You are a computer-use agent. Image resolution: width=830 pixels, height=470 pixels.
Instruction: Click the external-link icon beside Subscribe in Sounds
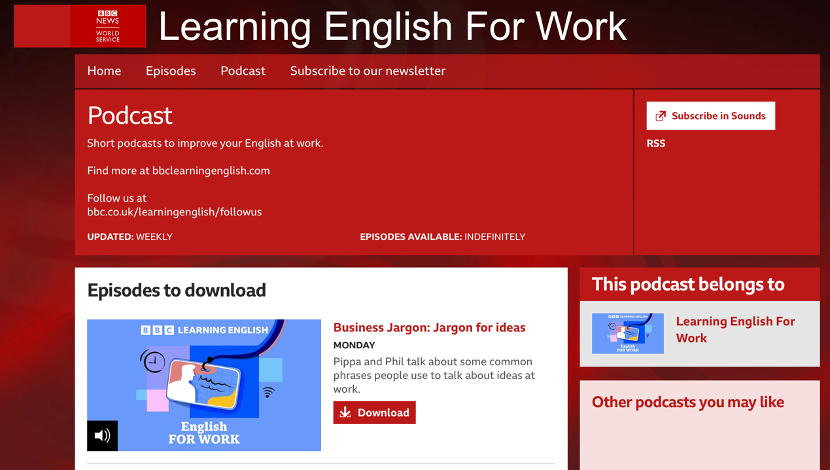click(x=660, y=116)
